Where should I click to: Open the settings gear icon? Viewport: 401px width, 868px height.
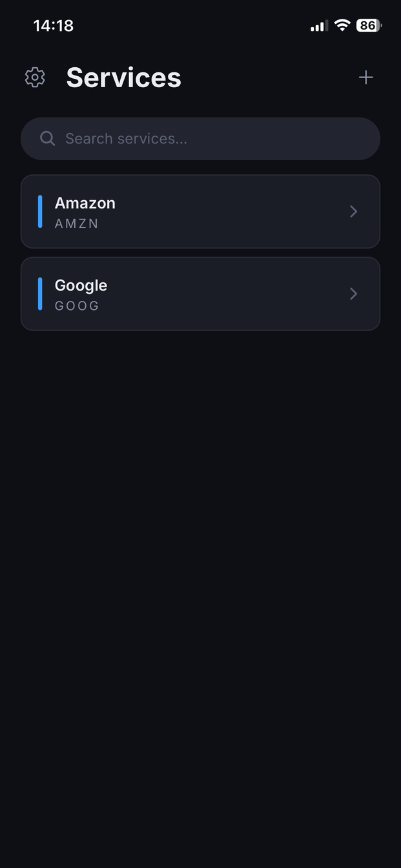coord(35,77)
